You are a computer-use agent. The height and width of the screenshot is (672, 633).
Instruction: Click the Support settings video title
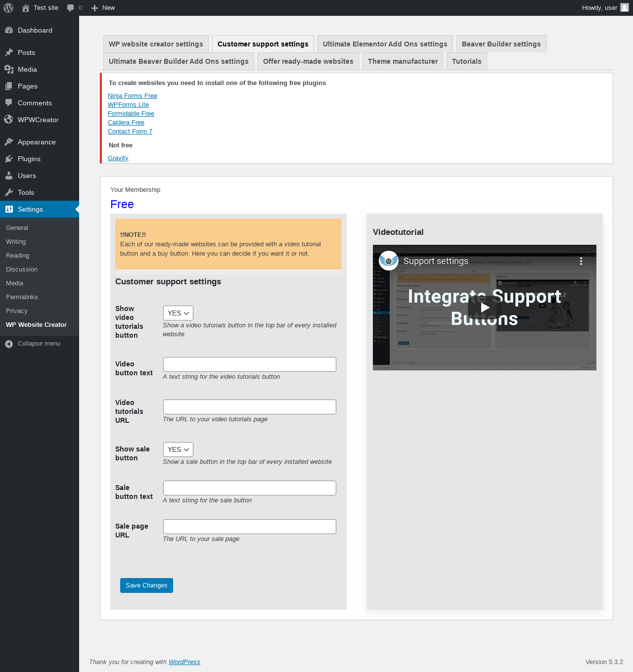point(436,261)
